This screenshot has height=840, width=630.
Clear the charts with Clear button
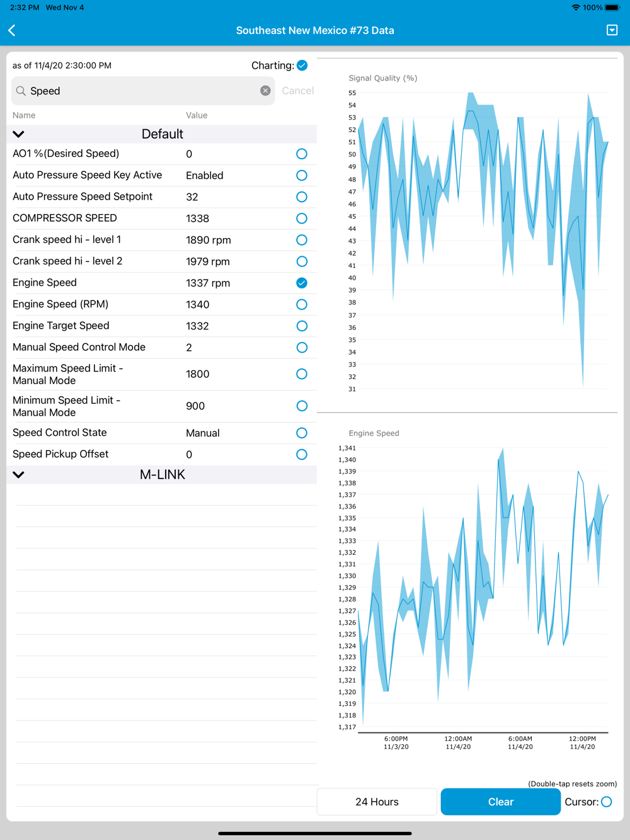501,802
